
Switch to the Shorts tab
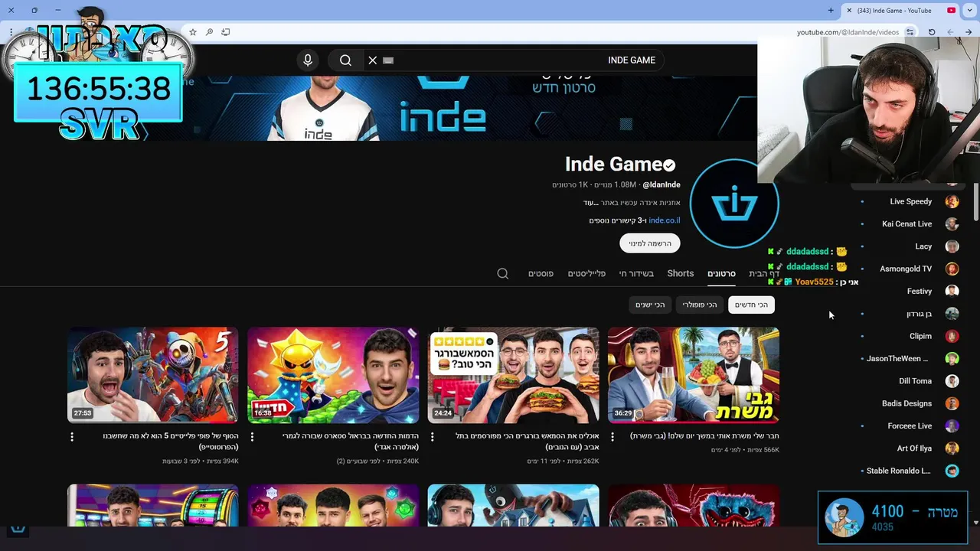tap(681, 274)
